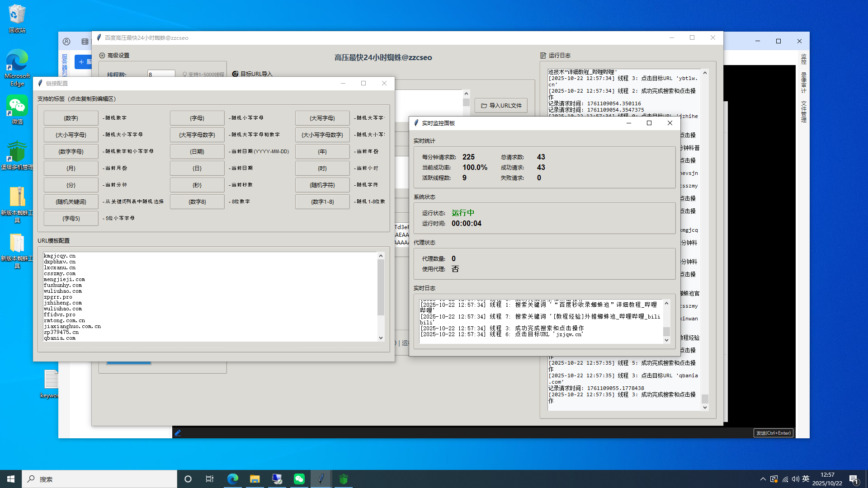Click the user profile icon in top-left
Image resolution: width=868 pixels, height=488 pixels.
(66, 42)
